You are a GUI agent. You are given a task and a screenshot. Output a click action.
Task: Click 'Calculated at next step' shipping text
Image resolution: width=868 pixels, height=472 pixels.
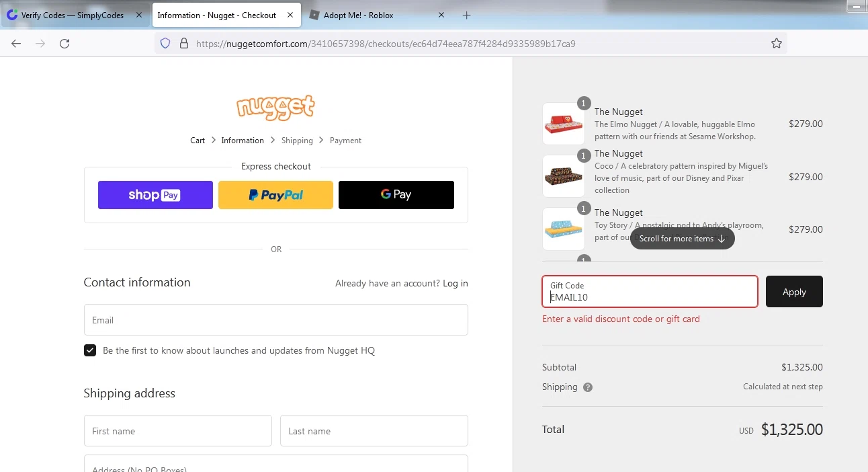(x=783, y=387)
